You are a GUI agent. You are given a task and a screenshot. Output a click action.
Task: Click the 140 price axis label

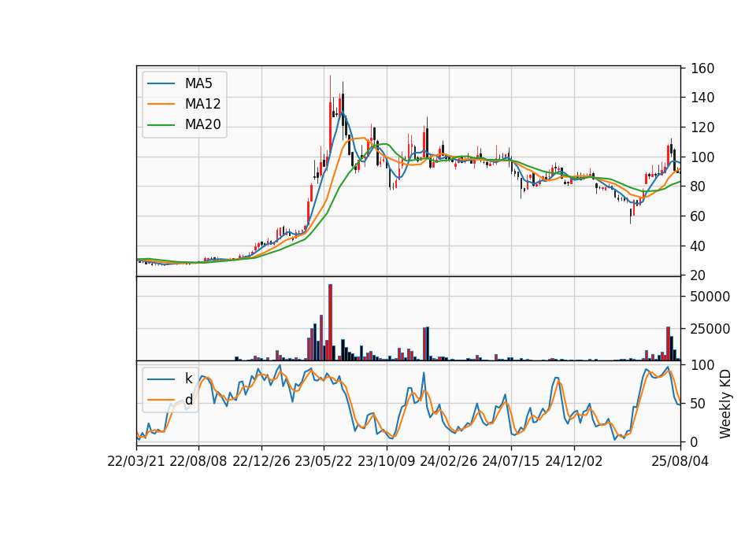702,98
